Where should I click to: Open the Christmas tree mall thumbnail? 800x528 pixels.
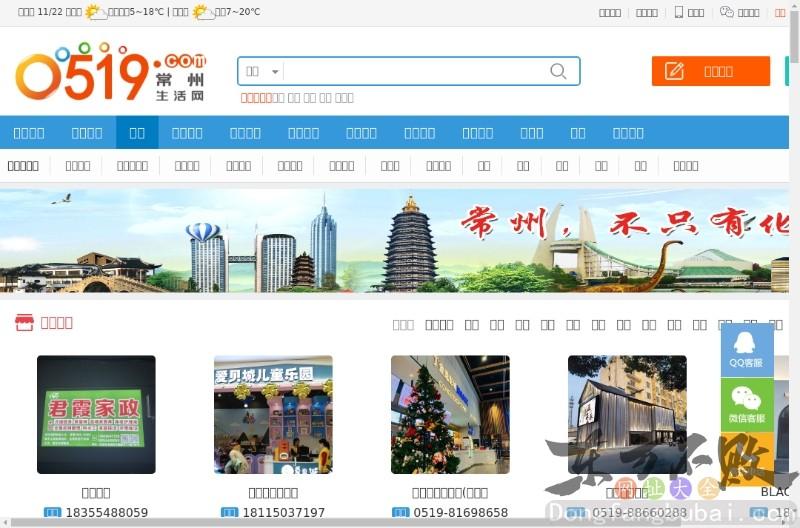click(451, 415)
